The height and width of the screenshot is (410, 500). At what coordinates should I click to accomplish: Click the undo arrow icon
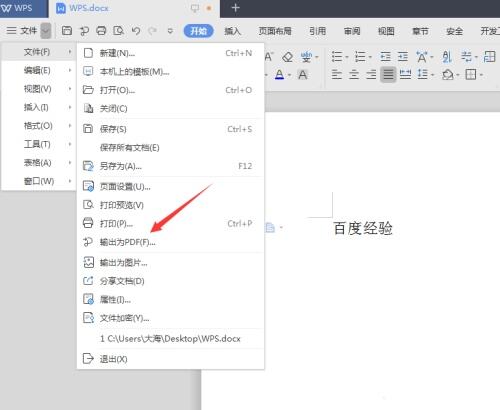pyautogui.click(x=136, y=31)
